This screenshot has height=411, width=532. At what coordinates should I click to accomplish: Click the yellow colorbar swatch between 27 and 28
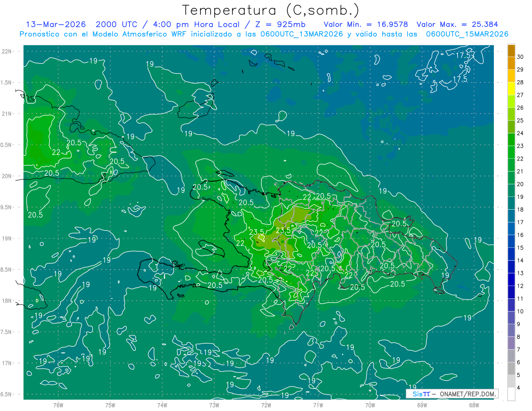point(511,88)
